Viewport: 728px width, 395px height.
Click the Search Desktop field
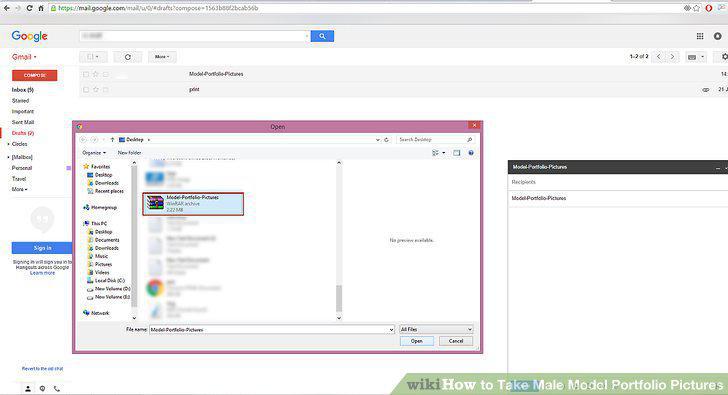(436, 139)
